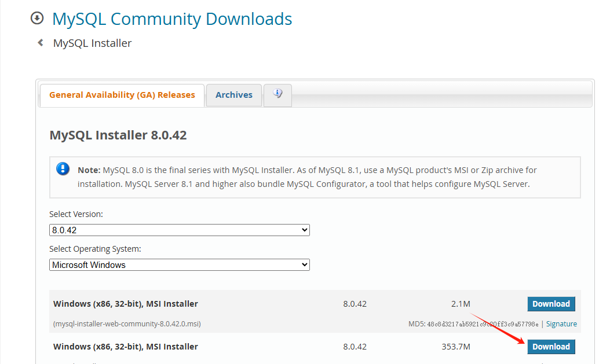Click the blue exclamation note icon
599x364 pixels.
click(63, 168)
